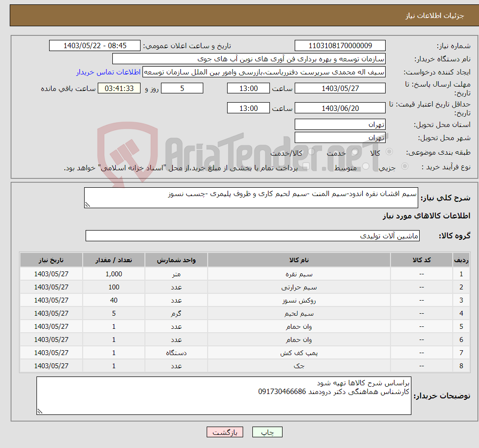Select the کالا/خدمت radio button
The image size is (479, 448).
click(x=311, y=152)
